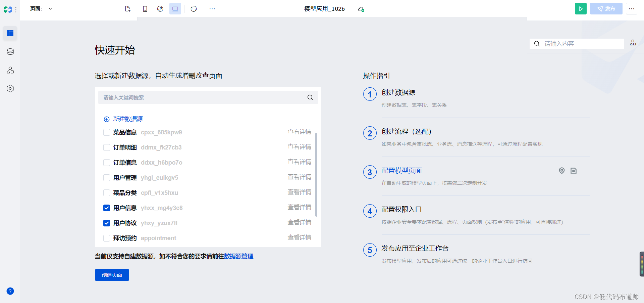Click the 配置权限入口 guide step

[x=401, y=209]
